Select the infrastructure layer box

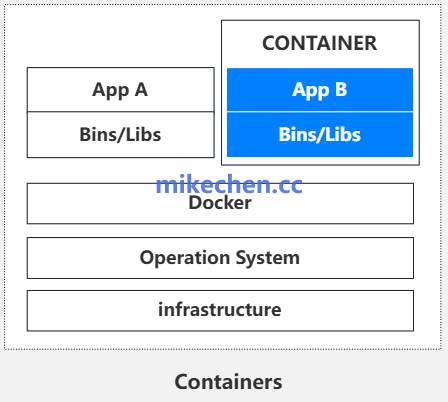pyautogui.click(x=220, y=311)
